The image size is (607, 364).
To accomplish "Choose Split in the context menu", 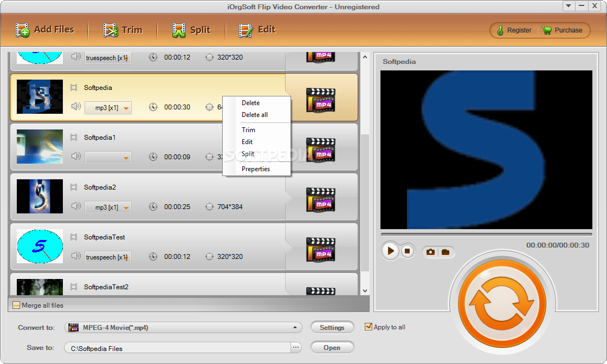I will pos(248,154).
